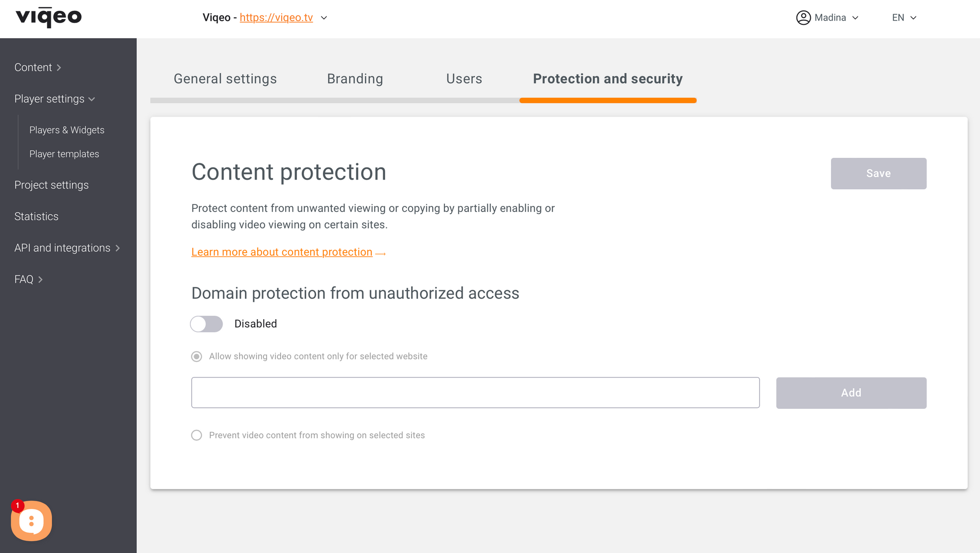This screenshot has height=553, width=980.
Task: Select Allow showing video content radio button
Action: (196, 356)
